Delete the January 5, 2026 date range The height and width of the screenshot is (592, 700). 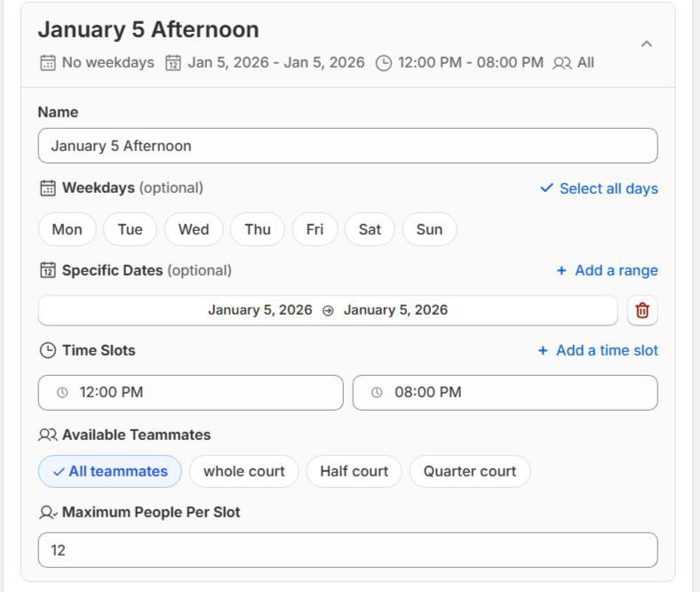coord(642,310)
